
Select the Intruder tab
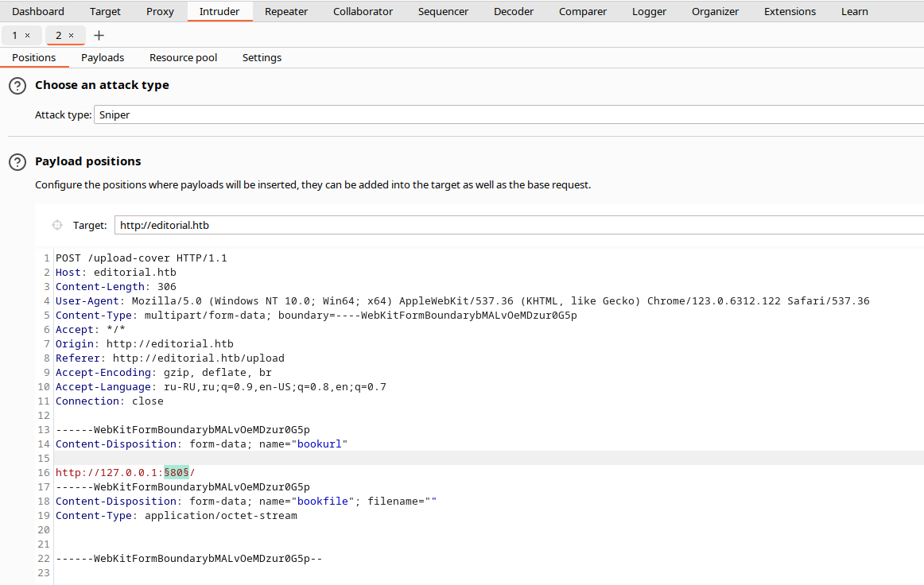[219, 11]
